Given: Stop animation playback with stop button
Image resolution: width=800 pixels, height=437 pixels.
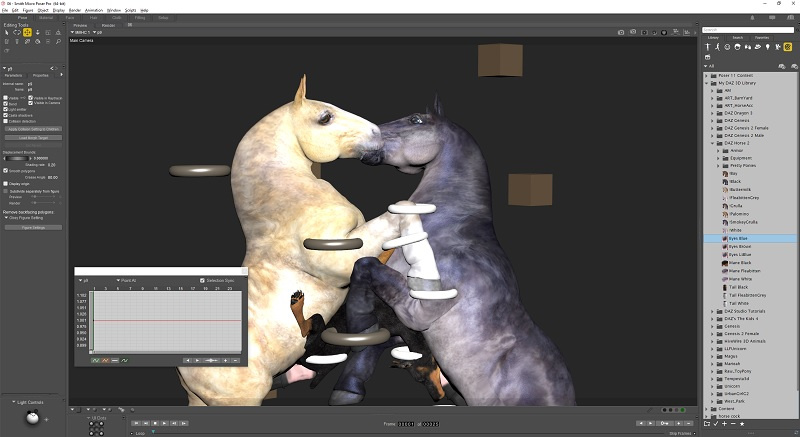Looking at the screenshot, I should (x=155, y=423).
